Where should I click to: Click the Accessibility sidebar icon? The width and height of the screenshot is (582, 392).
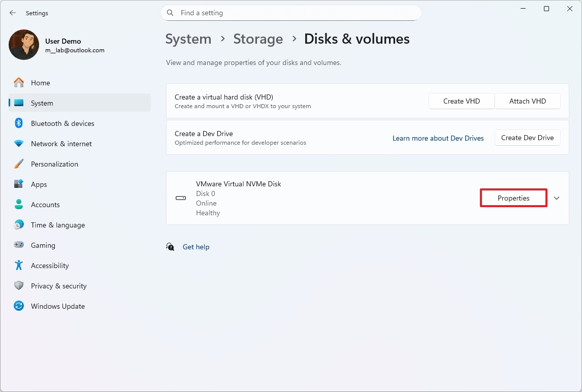coord(18,266)
